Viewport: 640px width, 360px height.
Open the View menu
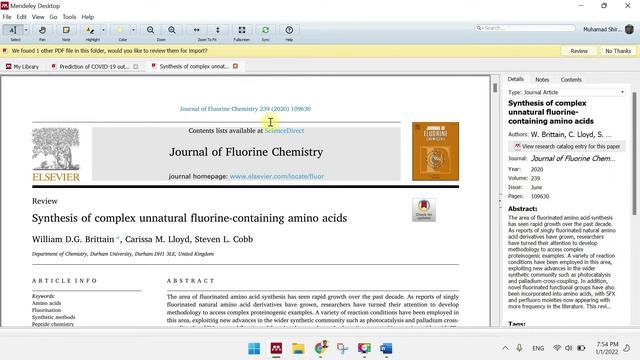click(x=38, y=17)
